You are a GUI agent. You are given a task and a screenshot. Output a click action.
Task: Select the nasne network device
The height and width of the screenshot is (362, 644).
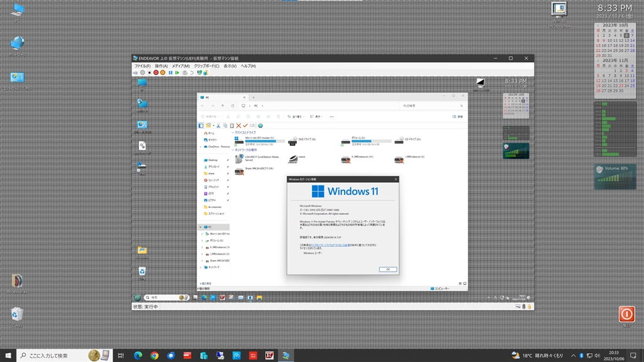[297, 158]
